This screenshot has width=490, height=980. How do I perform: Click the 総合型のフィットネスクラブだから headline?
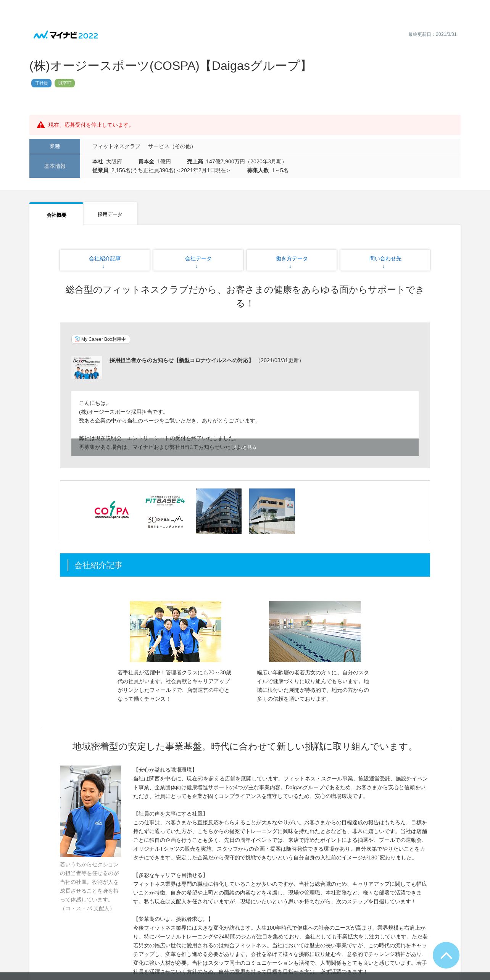click(x=245, y=297)
